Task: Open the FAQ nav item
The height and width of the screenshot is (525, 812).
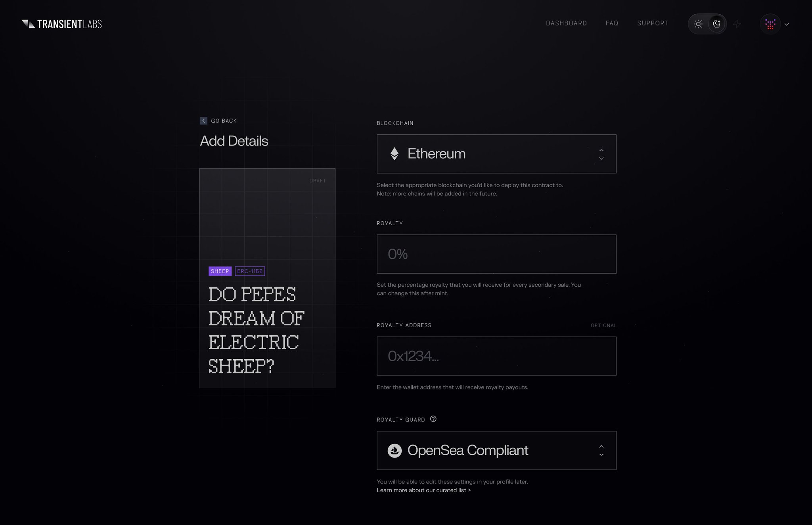Action: (612, 23)
